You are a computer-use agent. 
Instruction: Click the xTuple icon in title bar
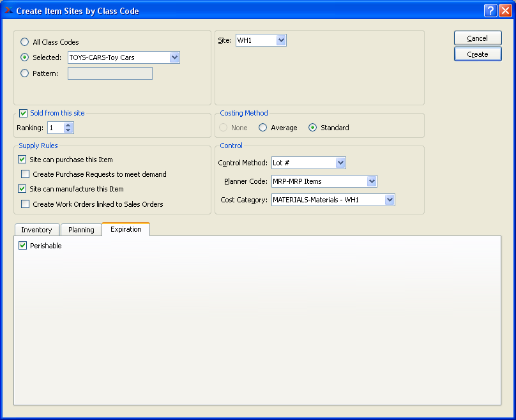point(9,10)
